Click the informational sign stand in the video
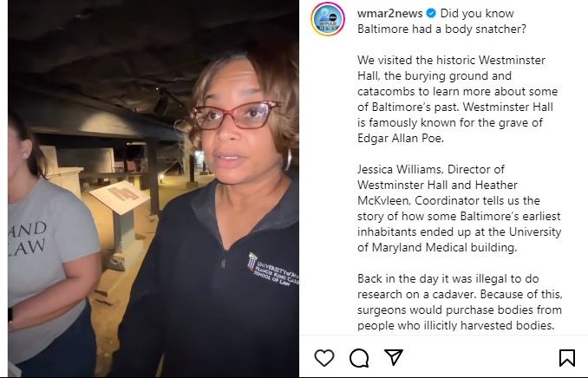 click(x=121, y=219)
